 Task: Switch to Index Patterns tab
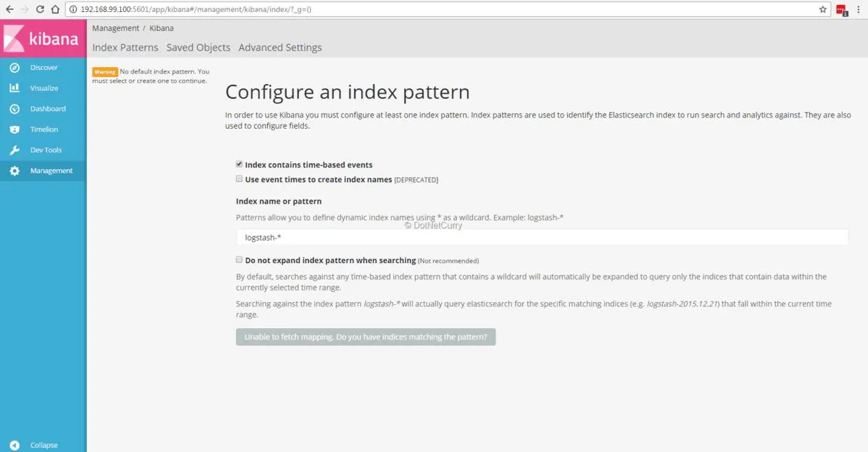[125, 48]
